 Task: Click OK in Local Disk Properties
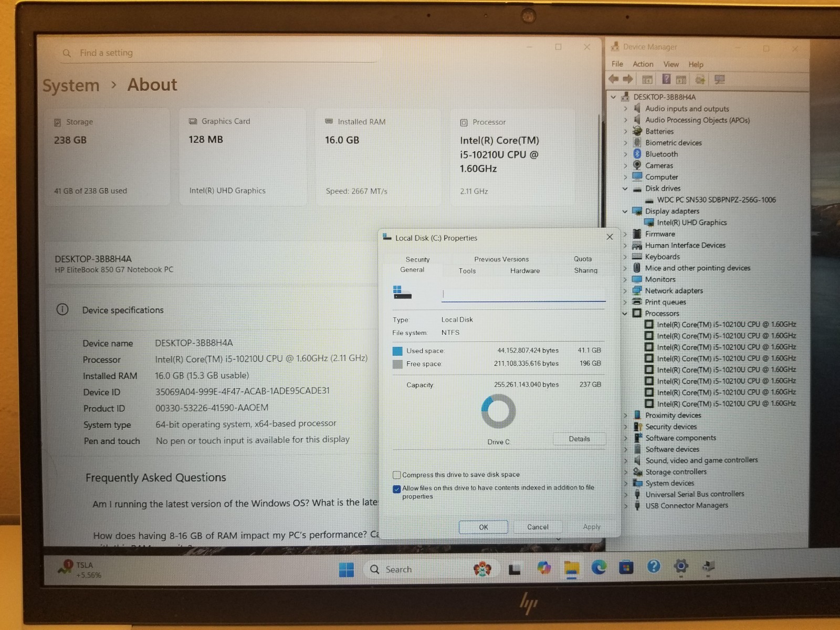(484, 527)
